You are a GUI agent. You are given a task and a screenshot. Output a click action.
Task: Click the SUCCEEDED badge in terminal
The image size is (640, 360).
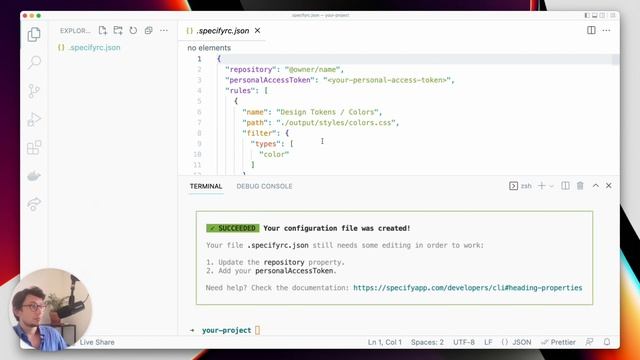coord(233,228)
